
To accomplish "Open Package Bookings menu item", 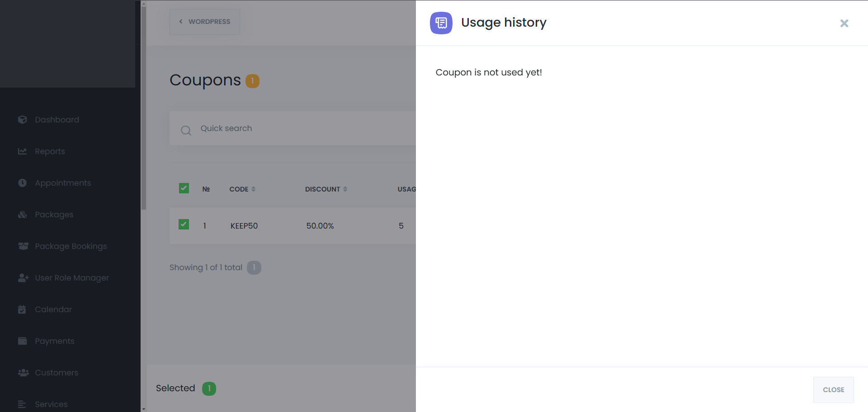I will tap(71, 246).
